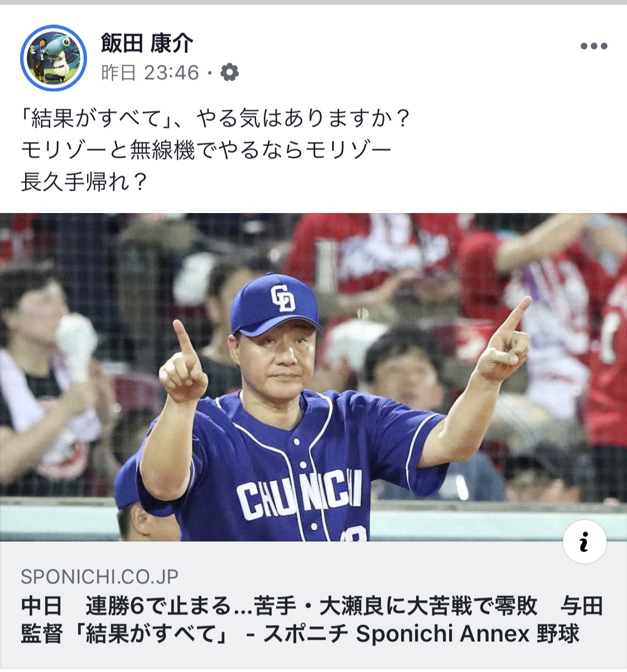Visit the SPONICHI.CO.JP source domain
Screen dimensions: 627x672
pyautogui.click(x=100, y=577)
